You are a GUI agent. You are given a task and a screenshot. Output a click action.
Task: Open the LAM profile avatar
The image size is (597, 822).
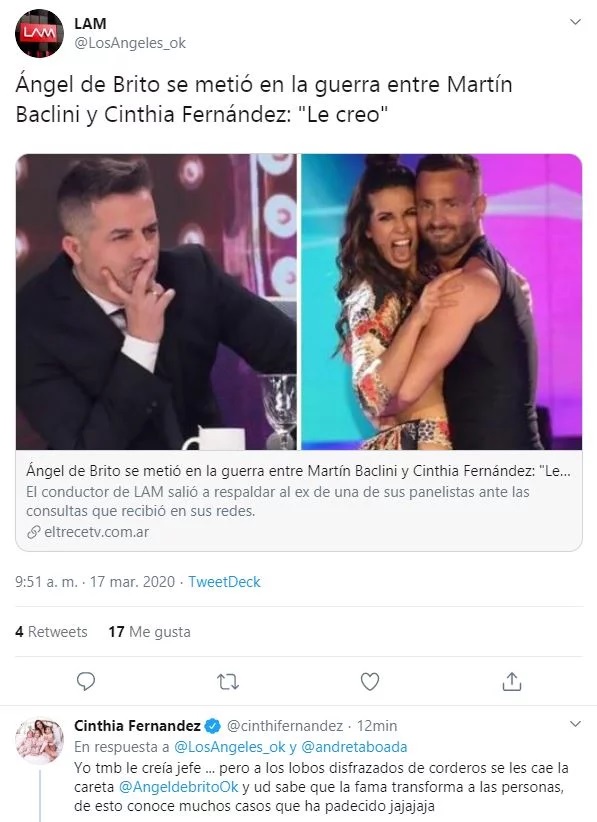(39, 33)
